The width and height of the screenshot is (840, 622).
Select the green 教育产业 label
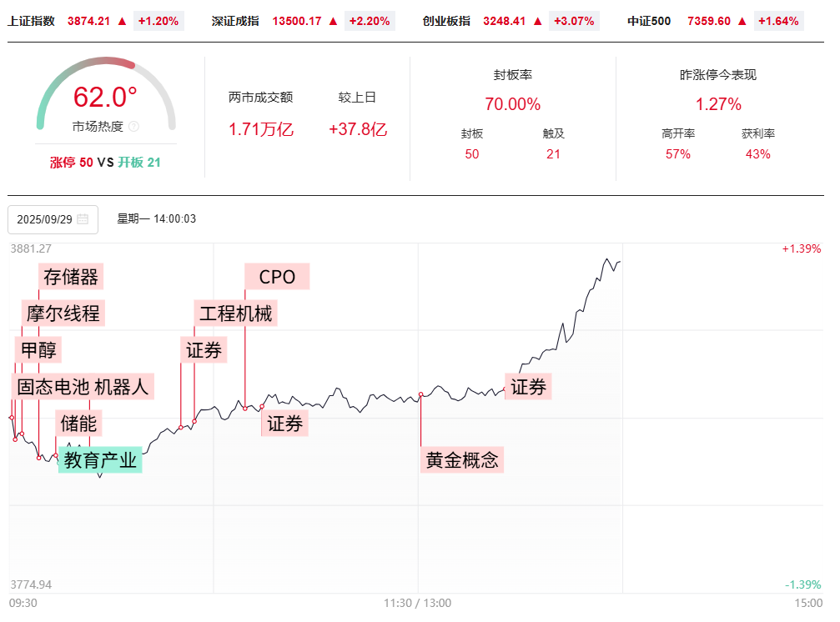click(x=100, y=459)
